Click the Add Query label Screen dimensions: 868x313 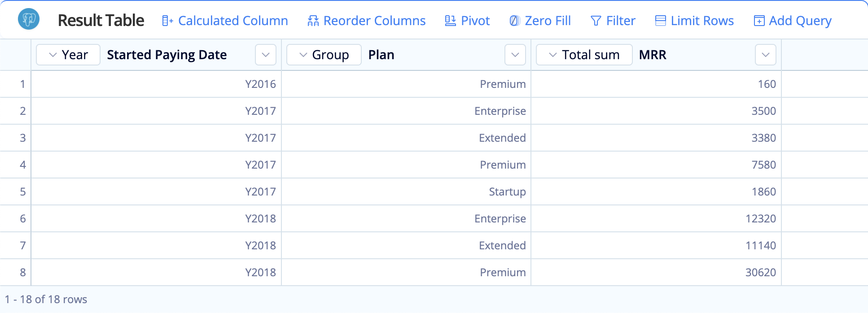coord(800,21)
